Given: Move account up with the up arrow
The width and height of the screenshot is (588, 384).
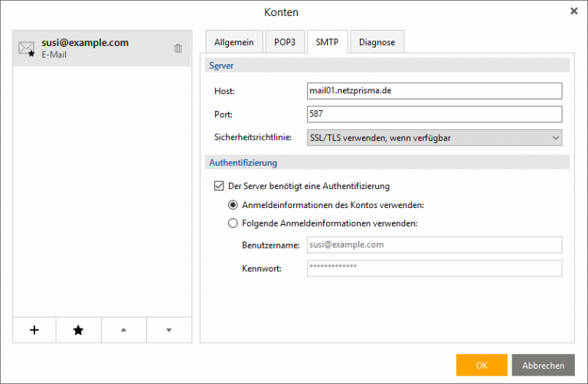Looking at the screenshot, I should pyautogui.click(x=123, y=330).
